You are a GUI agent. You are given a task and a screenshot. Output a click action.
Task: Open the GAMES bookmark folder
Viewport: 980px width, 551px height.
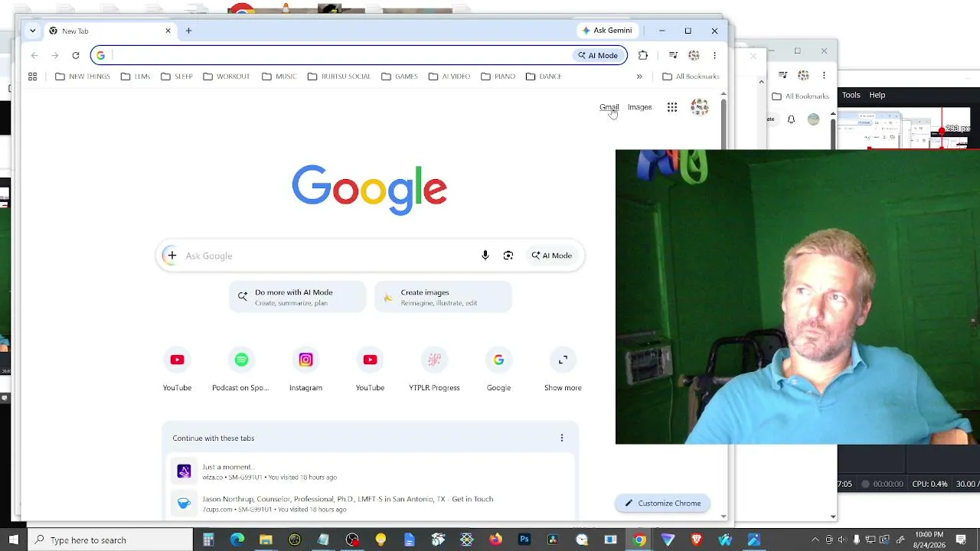(400, 77)
